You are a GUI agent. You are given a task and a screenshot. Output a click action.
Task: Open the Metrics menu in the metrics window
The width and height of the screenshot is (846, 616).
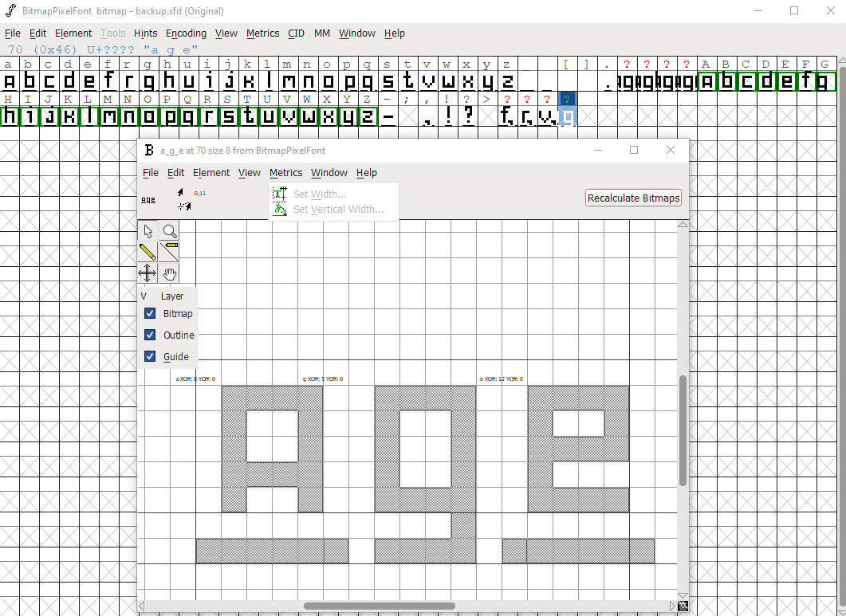(x=285, y=173)
